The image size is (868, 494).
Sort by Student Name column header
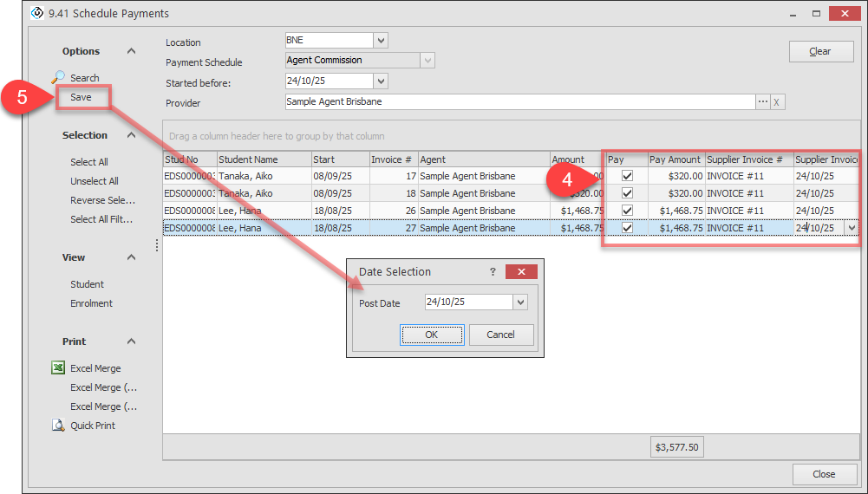[x=263, y=159]
